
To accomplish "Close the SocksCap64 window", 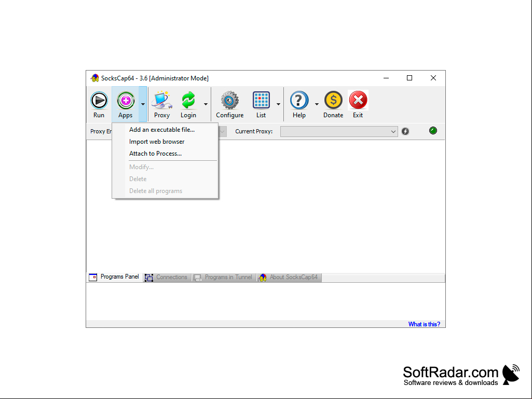I will [433, 78].
